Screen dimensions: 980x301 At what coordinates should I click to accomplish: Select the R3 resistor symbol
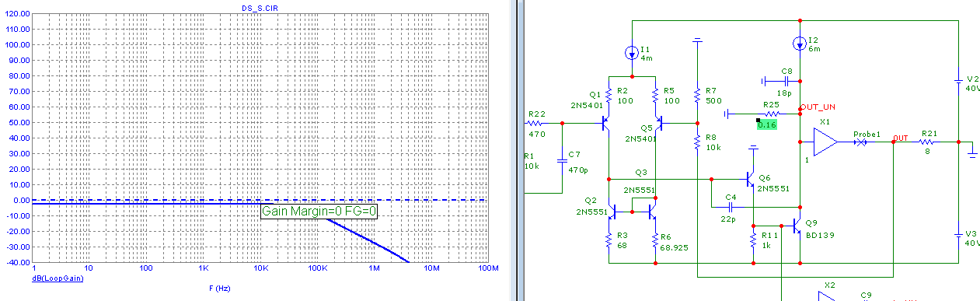(x=609, y=240)
